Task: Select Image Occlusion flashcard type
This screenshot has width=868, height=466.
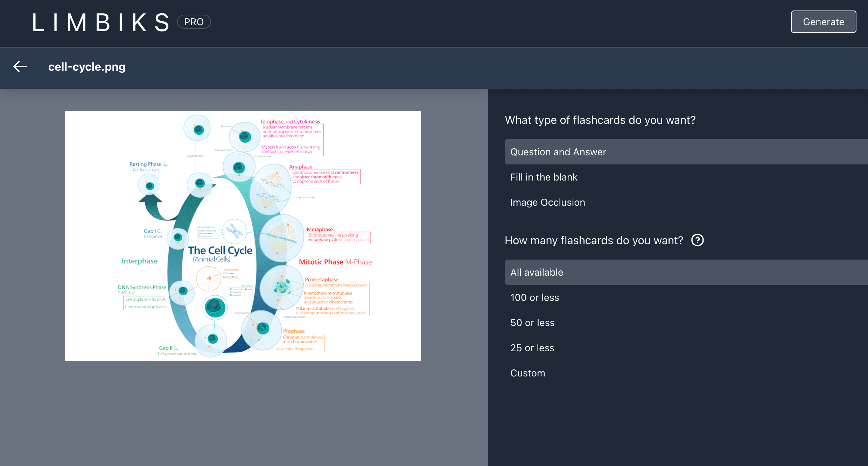Action: 548,202
